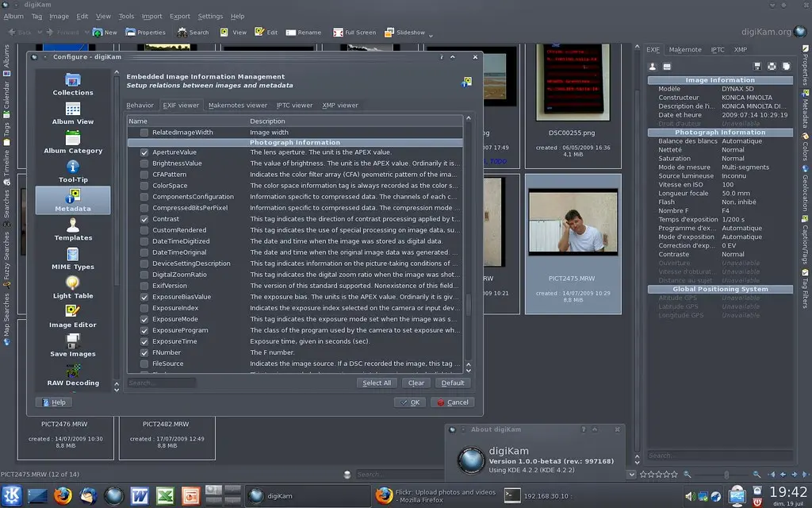
Task: Click the Select All button
Action: click(x=376, y=383)
